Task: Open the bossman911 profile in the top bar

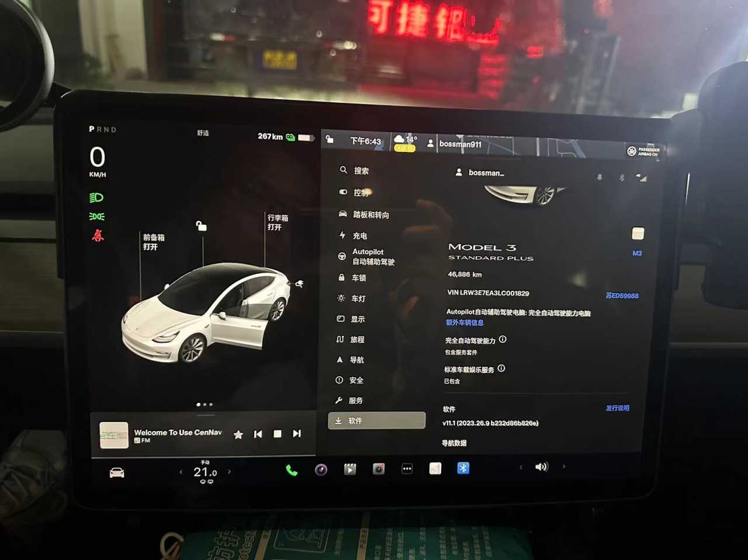Action: [455, 144]
